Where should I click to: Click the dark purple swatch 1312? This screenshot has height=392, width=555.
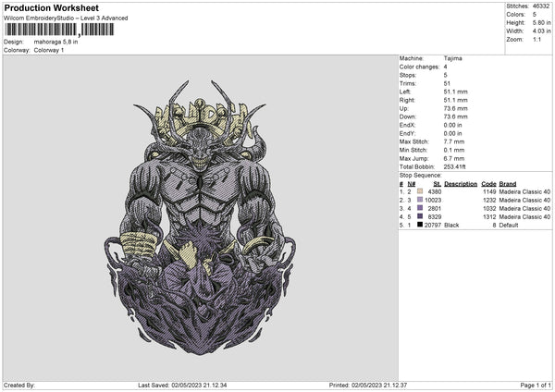[420, 216]
